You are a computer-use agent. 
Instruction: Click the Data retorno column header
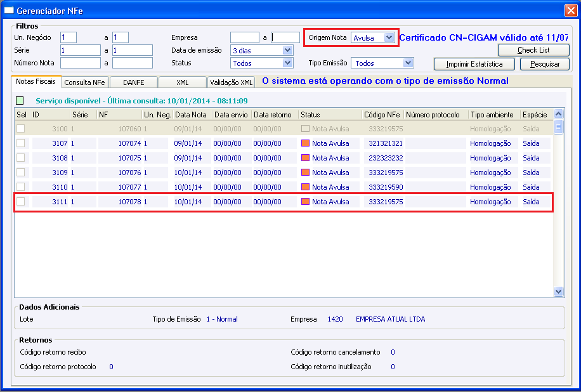point(275,114)
